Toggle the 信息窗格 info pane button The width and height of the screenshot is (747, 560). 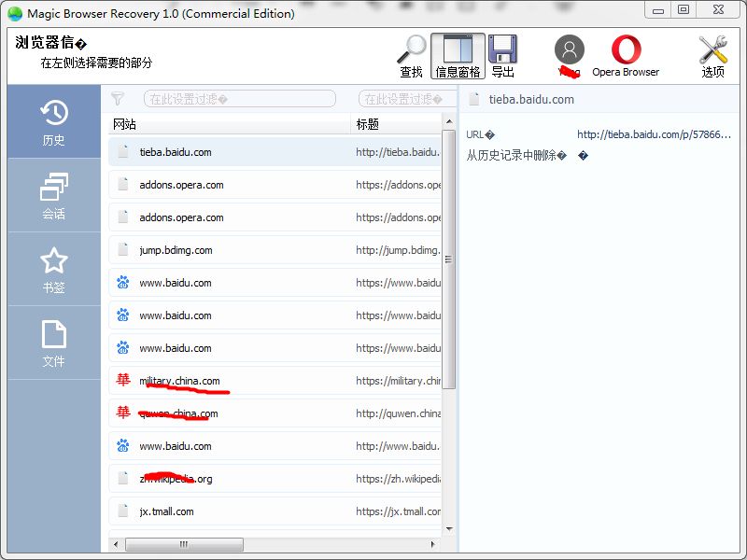458,56
